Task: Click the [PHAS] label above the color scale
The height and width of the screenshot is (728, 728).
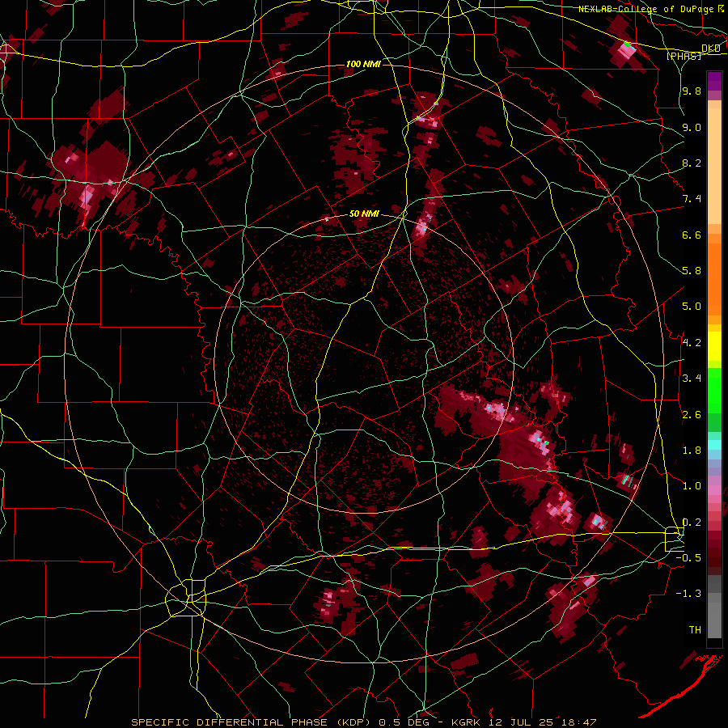Action: click(684, 56)
